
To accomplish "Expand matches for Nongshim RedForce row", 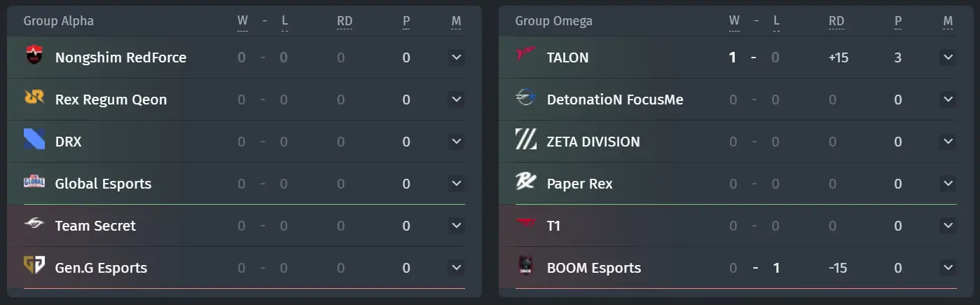I will pyautogui.click(x=457, y=57).
